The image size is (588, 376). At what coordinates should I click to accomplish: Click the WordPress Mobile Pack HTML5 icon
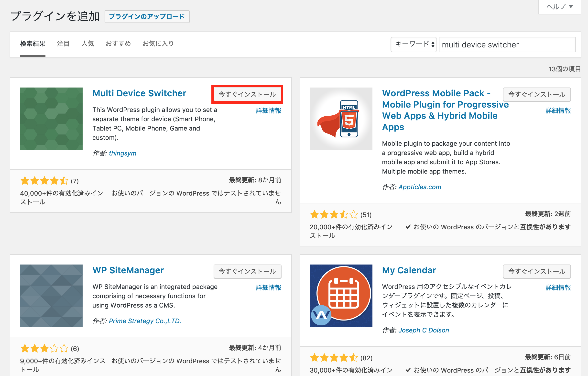341,119
